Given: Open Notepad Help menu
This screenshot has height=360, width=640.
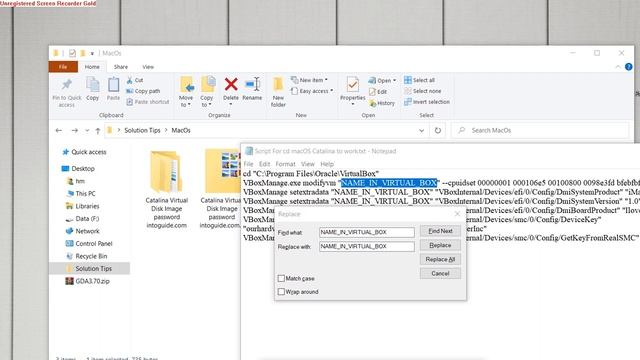Looking at the screenshot, I should point(327,164).
